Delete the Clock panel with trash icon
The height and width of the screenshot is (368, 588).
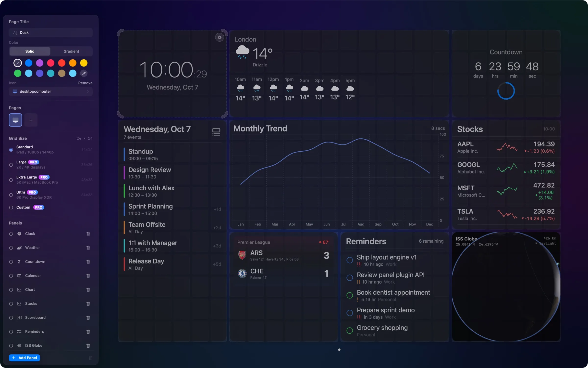pyautogui.click(x=88, y=234)
